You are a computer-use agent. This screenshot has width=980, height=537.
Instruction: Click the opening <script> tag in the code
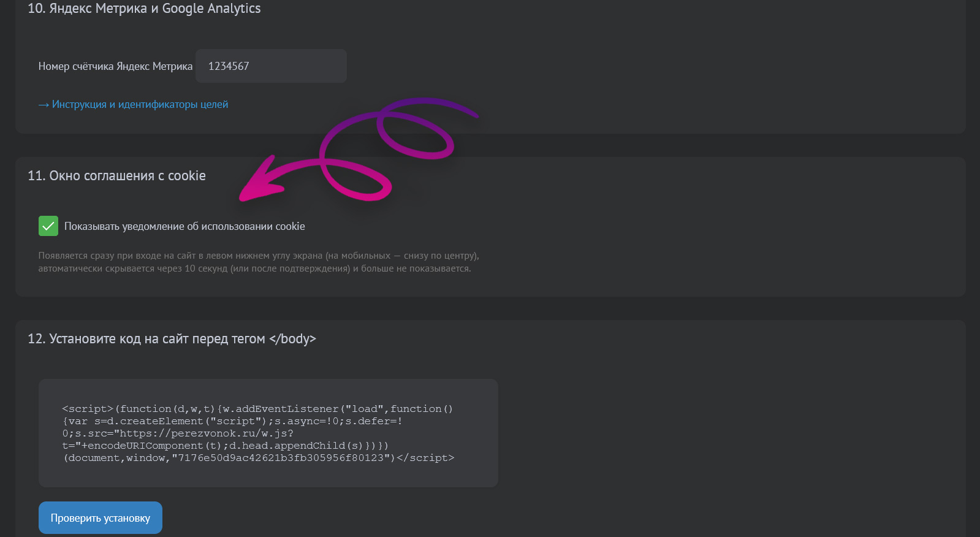88,409
